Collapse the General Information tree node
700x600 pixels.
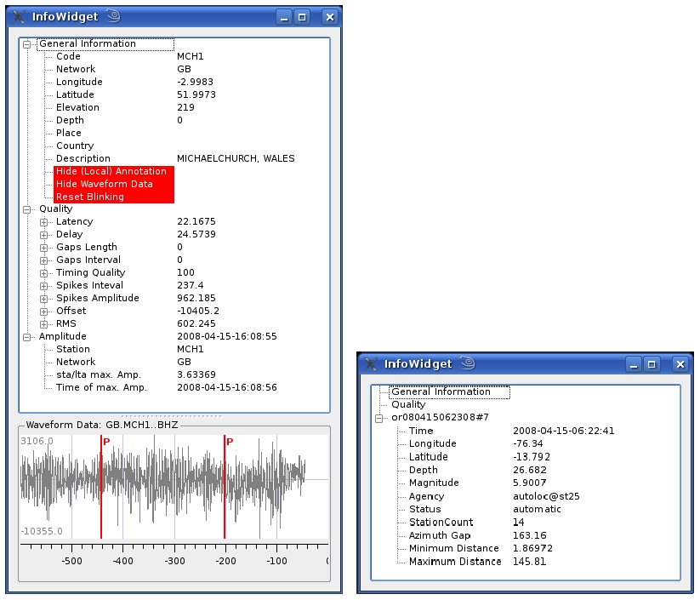pyautogui.click(x=27, y=43)
